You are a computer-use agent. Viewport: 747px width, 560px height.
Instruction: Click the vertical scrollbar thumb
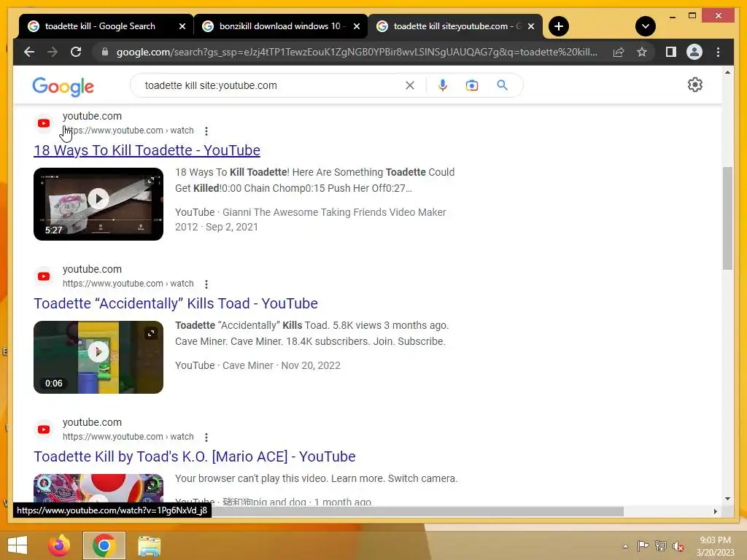pos(727,218)
